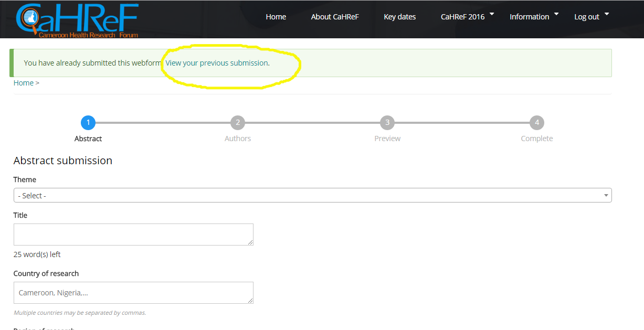Viewport: 644px width, 330px height.
Task: Expand the CaHReF 2016 dropdown menu
Action: [467, 17]
